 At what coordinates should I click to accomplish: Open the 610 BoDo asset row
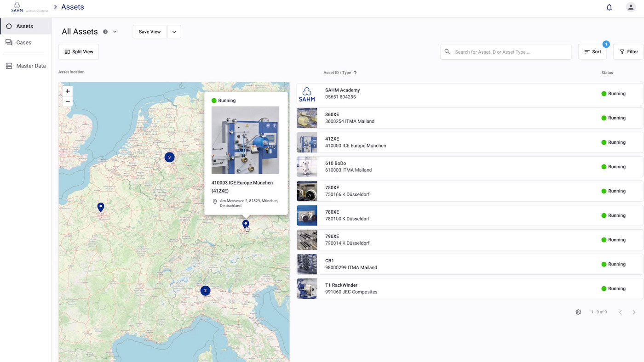[x=470, y=167]
